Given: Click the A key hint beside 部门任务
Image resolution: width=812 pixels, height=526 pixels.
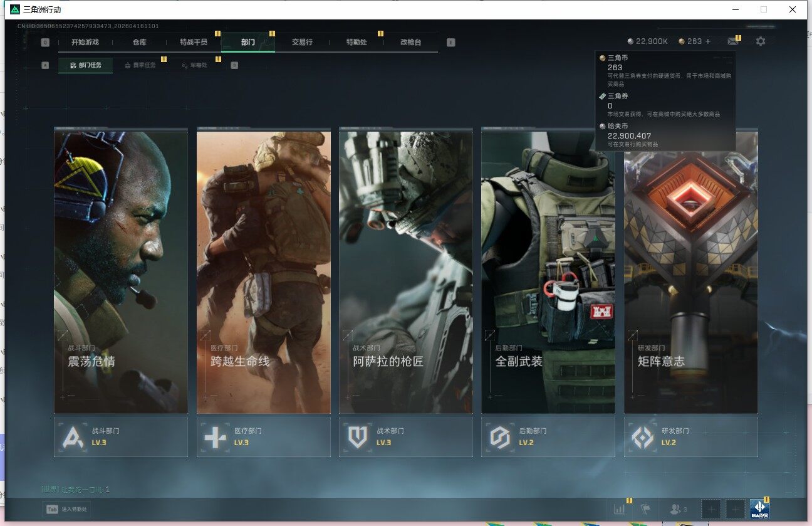Looking at the screenshot, I should (45, 65).
